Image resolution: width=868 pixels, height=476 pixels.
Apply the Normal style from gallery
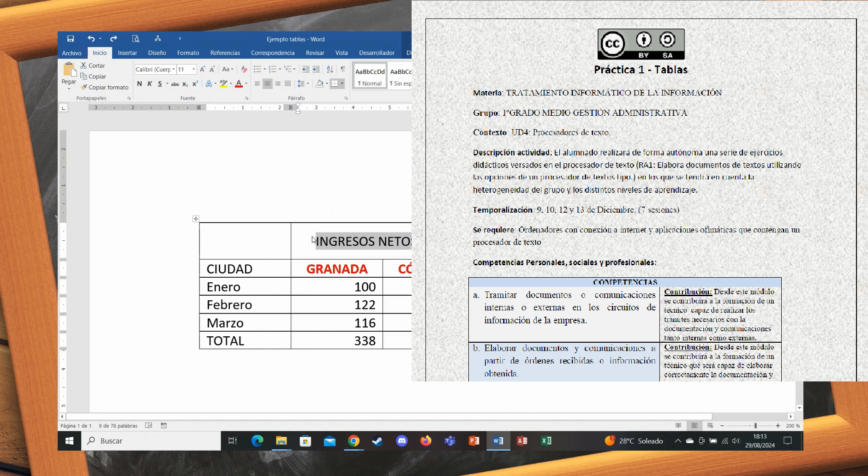370,76
